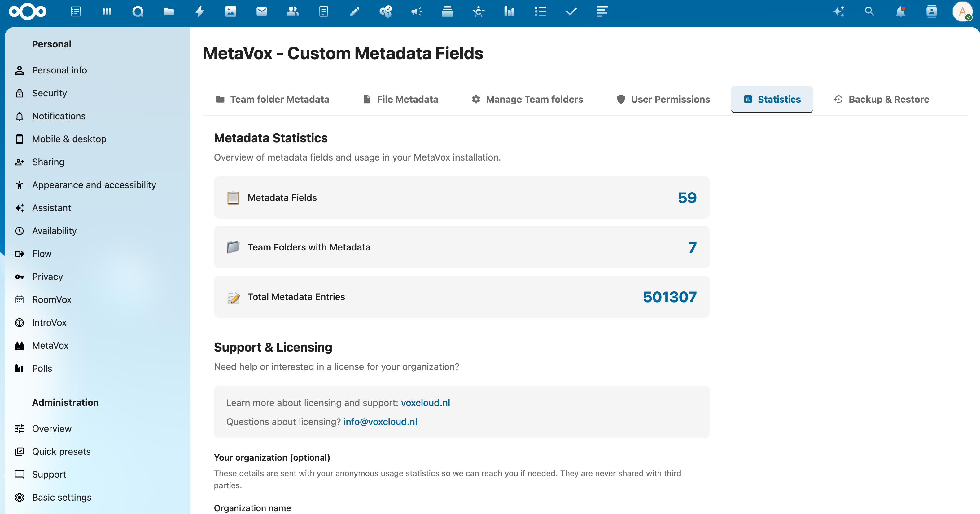Viewport: 980px width, 514px height.
Task: Open Administration Overview in sidebar
Action: coord(97,429)
